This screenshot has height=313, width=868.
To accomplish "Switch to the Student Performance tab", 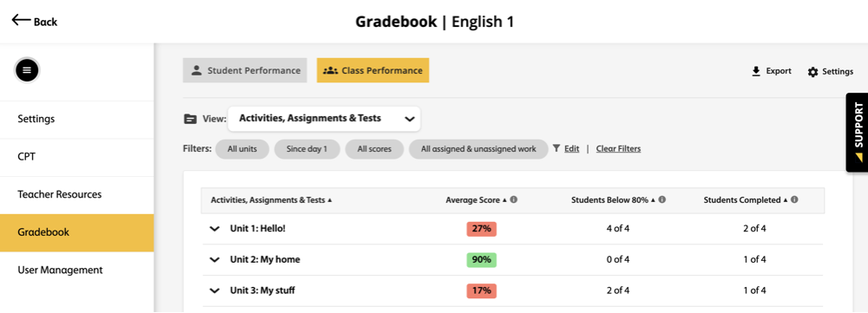I will (x=245, y=70).
